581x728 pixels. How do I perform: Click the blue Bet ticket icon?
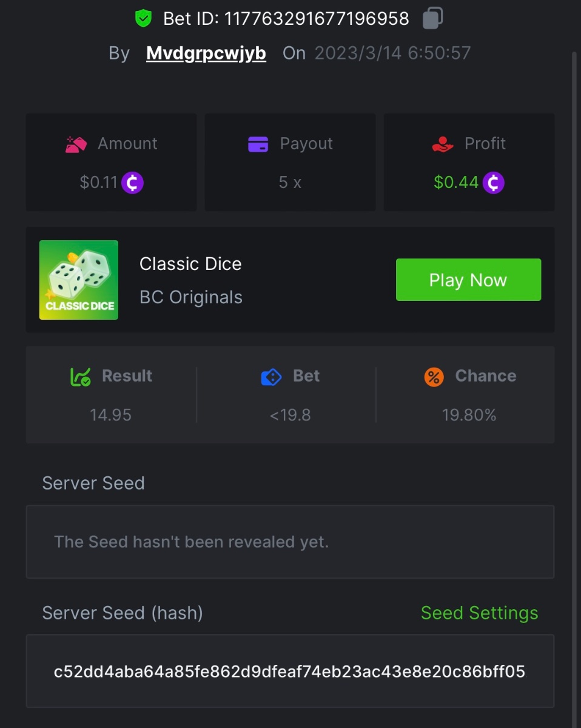click(271, 377)
